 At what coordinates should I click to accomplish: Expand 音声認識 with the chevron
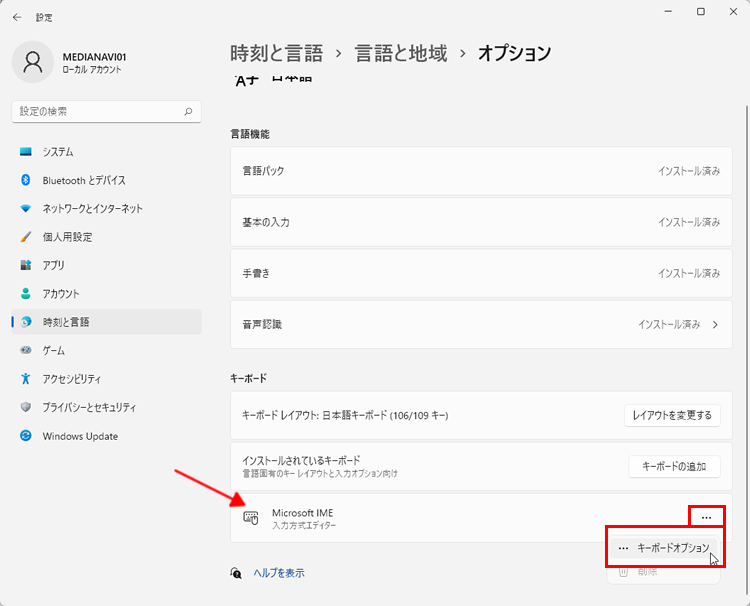715,324
